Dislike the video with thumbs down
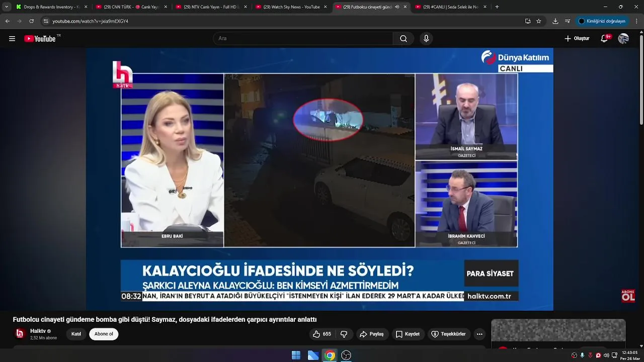 coord(344,334)
